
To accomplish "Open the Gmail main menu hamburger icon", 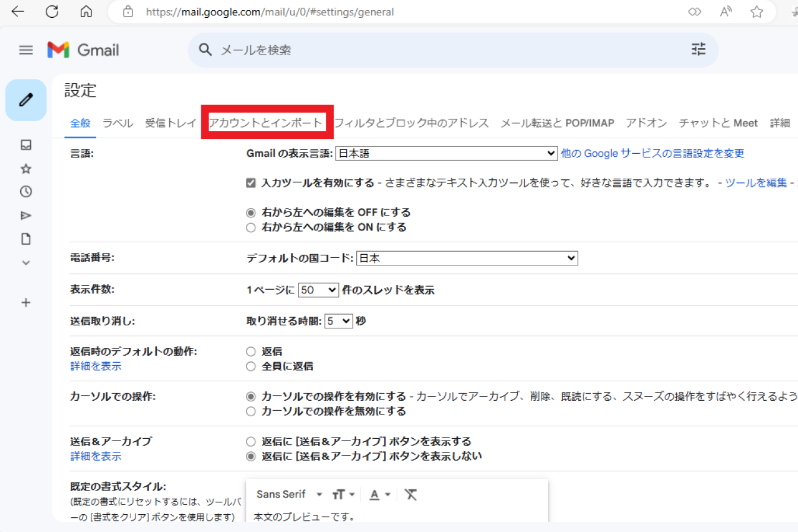I will pos(26,50).
